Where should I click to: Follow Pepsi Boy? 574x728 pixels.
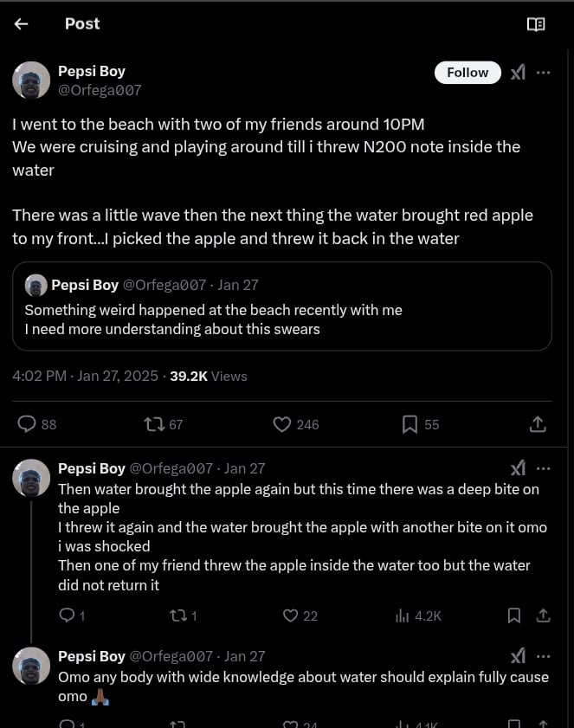(x=468, y=73)
